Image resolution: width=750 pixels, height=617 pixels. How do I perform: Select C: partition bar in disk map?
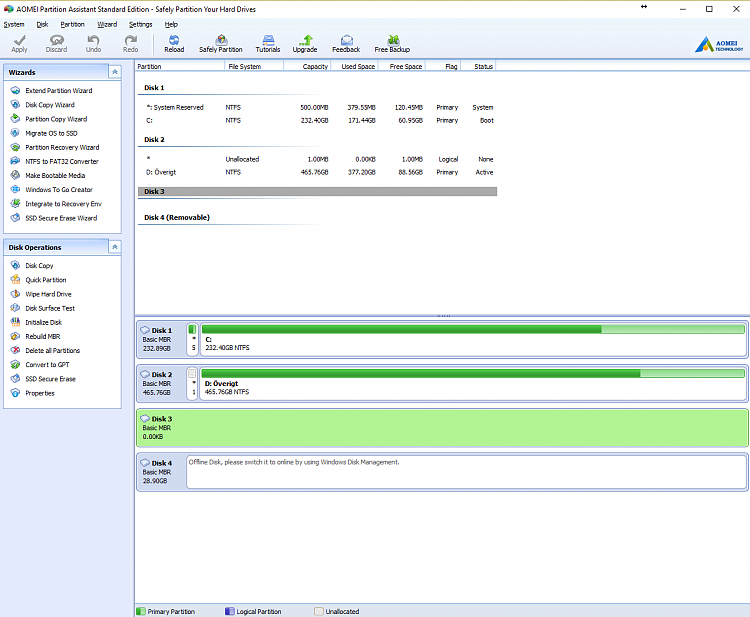pos(473,339)
